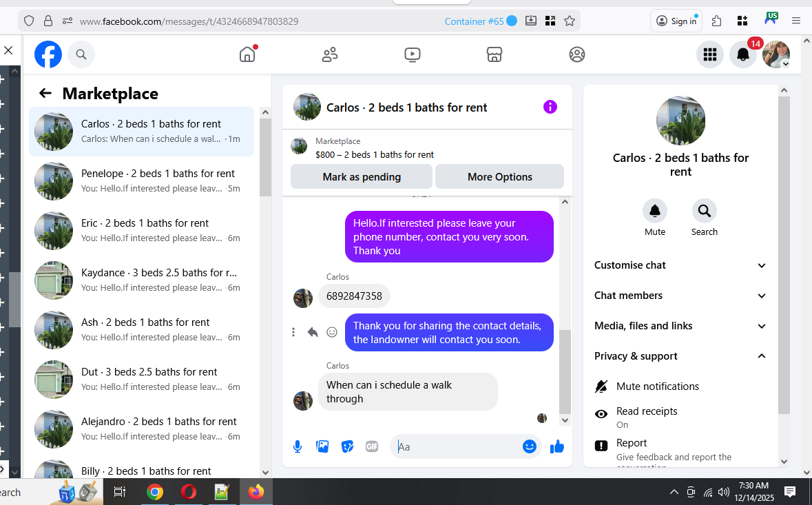
Task: Collapse the Privacy & support section
Action: (680, 355)
